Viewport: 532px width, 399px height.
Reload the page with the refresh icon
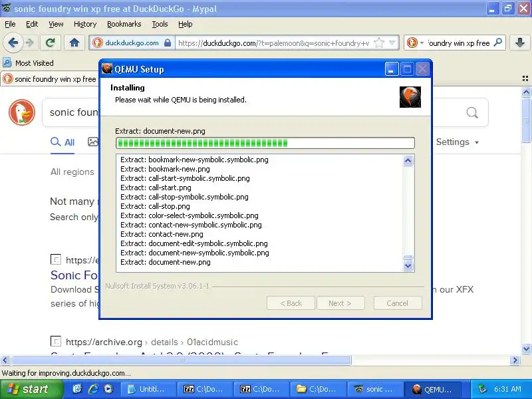(51, 43)
